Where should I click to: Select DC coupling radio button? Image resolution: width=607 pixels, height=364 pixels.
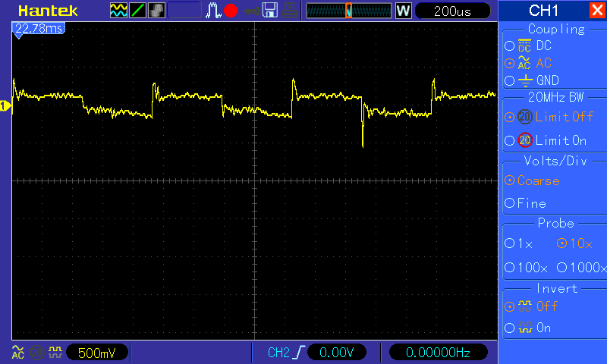[x=509, y=46]
